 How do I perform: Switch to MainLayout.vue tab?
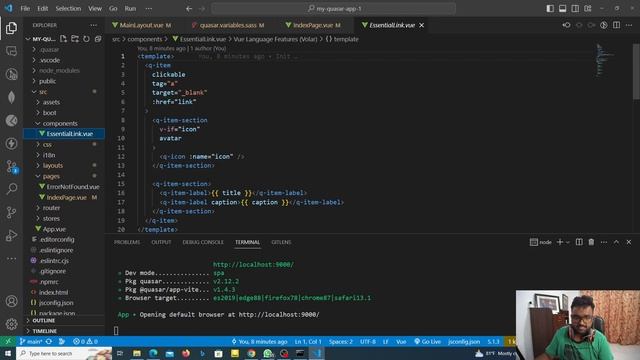coord(141,25)
